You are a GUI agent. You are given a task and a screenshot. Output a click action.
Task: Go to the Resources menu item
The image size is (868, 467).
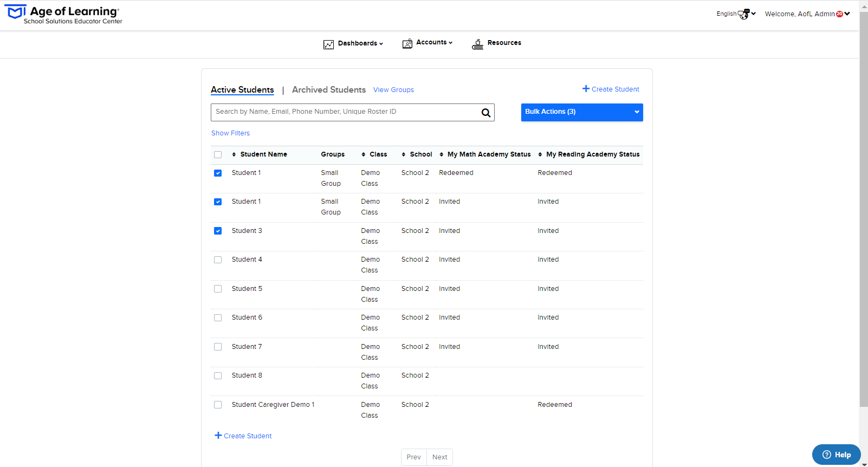pos(496,43)
